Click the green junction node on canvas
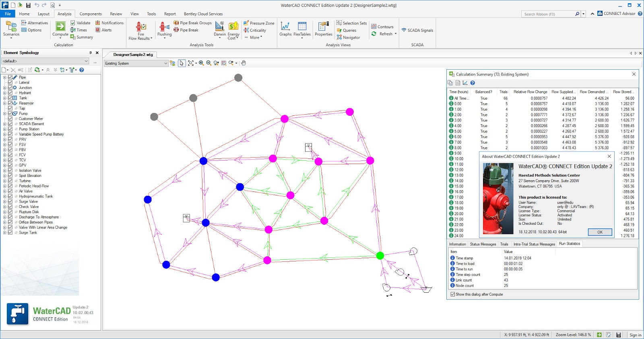The width and height of the screenshot is (644, 339). click(380, 255)
